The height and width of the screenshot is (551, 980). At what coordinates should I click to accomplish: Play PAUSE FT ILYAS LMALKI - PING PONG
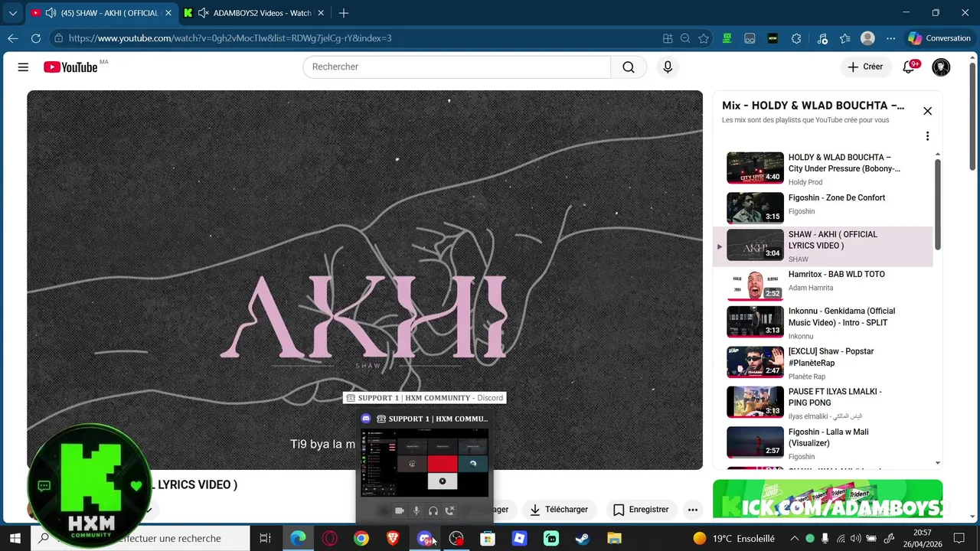(823, 403)
